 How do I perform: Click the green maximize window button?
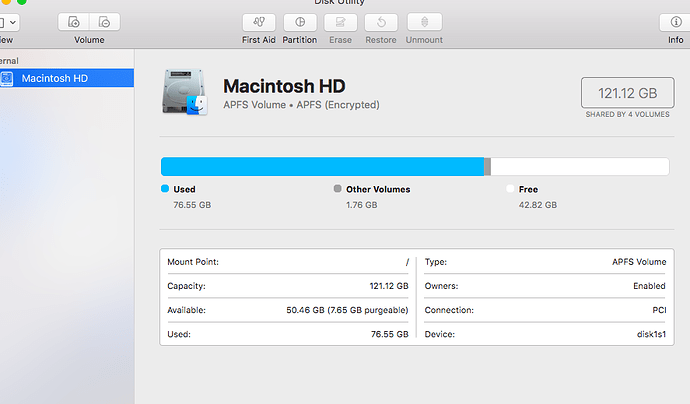click(22, 1)
